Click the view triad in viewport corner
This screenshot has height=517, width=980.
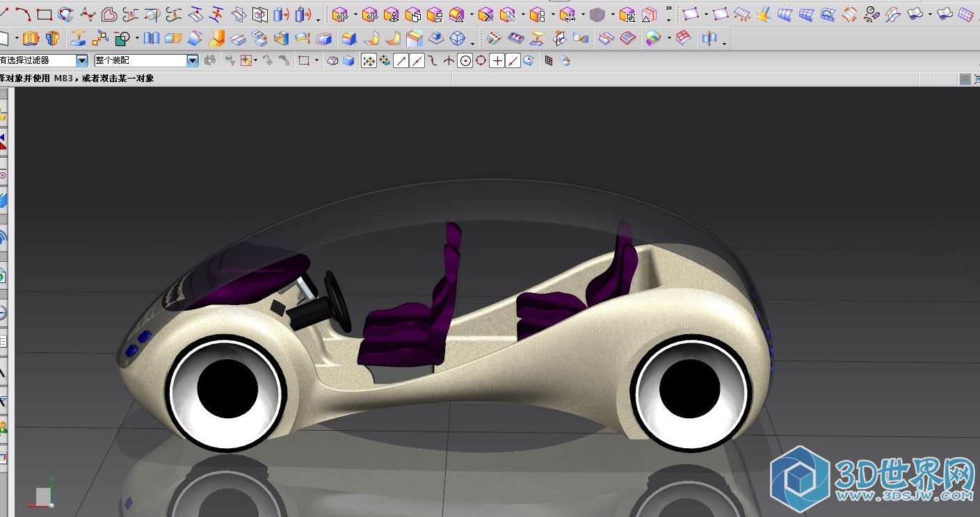pyautogui.click(x=42, y=493)
